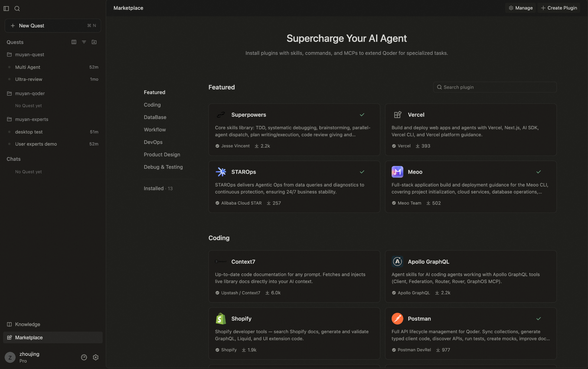Start a New Quest
588x369 pixels.
click(x=53, y=26)
